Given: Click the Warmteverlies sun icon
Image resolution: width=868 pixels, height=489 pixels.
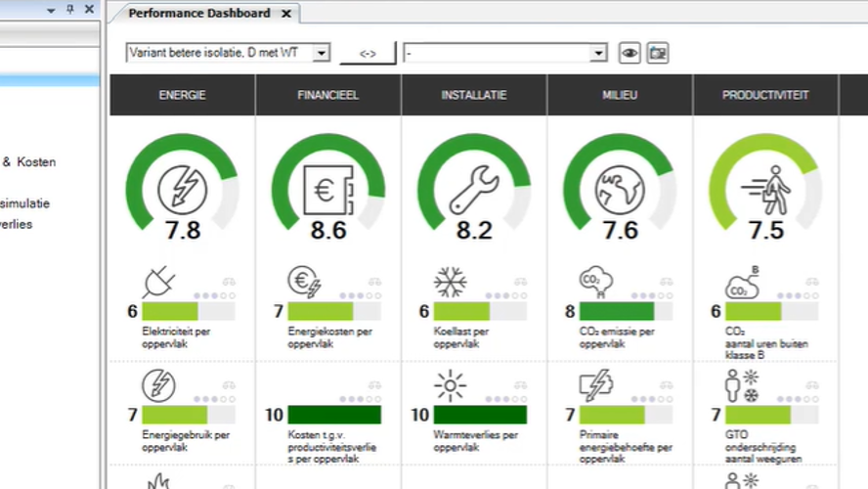Looking at the screenshot, I should 450,385.
